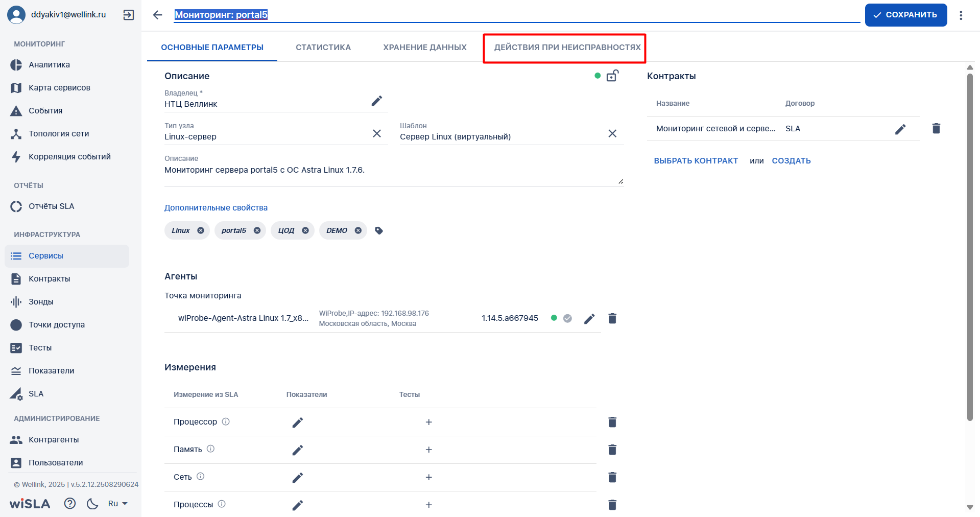Switch to СТАТИСТИКА tab
This screenshot has height=517, width=980.
323,48
